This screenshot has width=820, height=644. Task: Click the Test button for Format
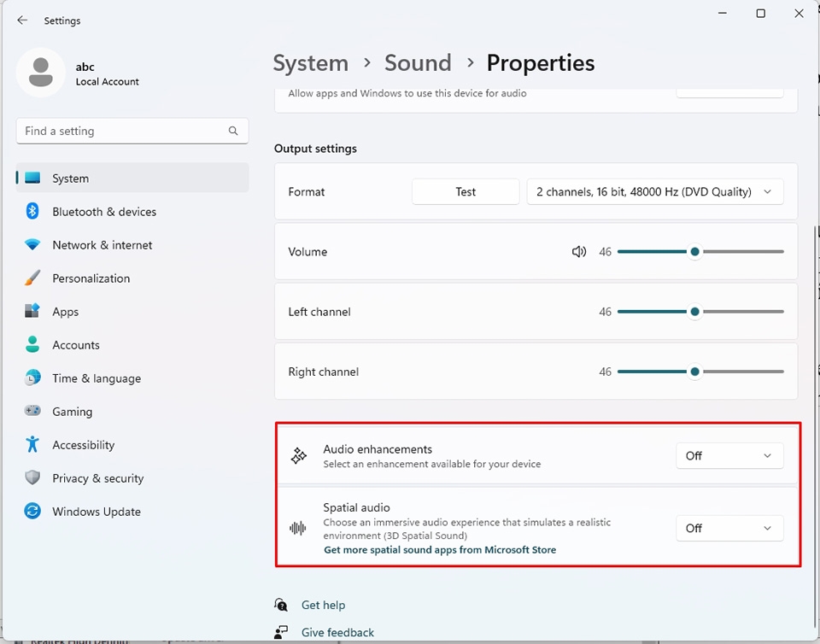click(x=466, y=192)
